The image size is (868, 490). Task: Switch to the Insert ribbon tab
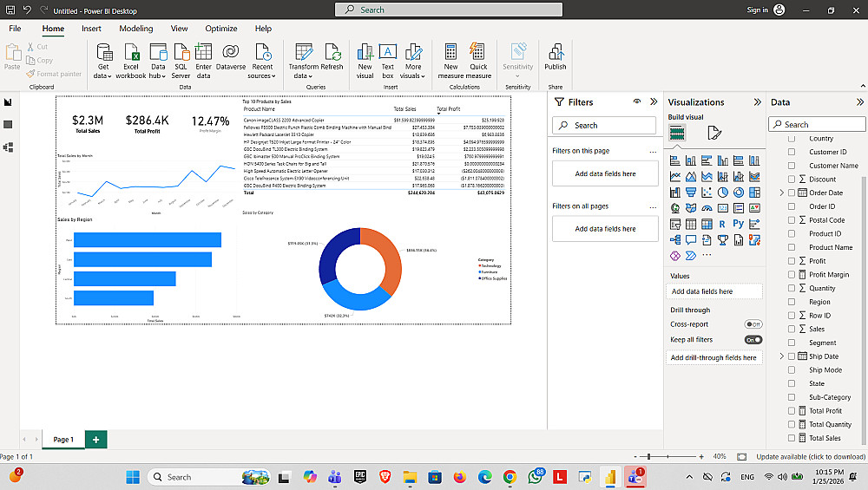coord(91,29)
